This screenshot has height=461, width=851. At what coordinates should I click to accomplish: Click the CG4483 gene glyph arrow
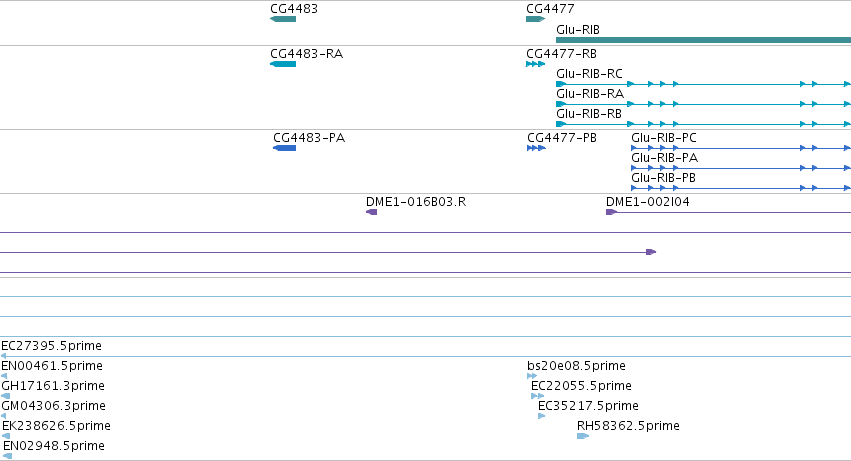[283, 19]
